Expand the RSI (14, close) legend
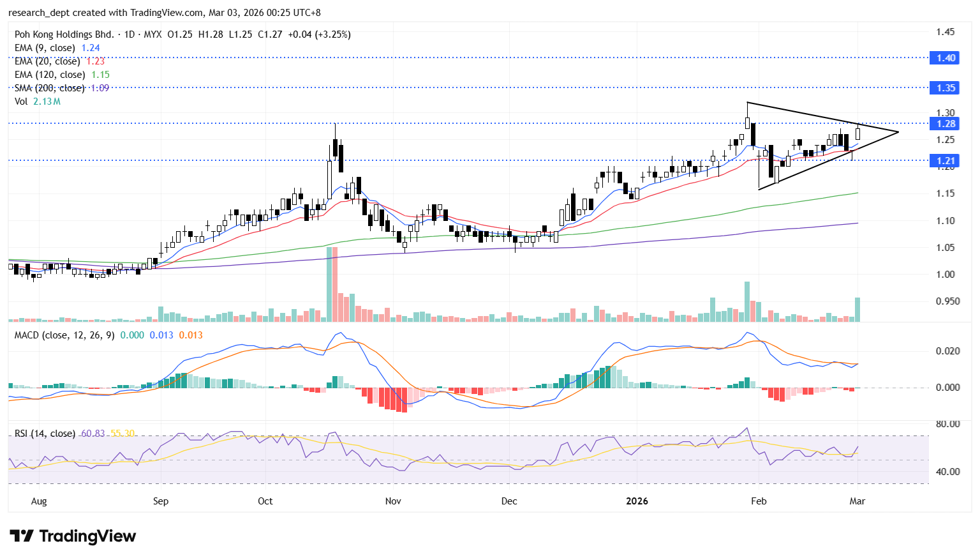 [x=45, y=434]
